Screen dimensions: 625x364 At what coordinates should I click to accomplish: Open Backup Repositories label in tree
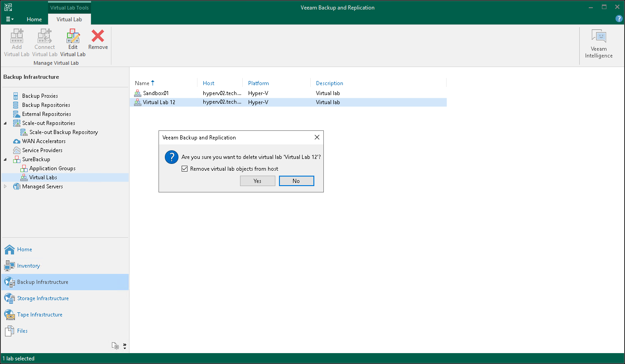click(46, 105)
